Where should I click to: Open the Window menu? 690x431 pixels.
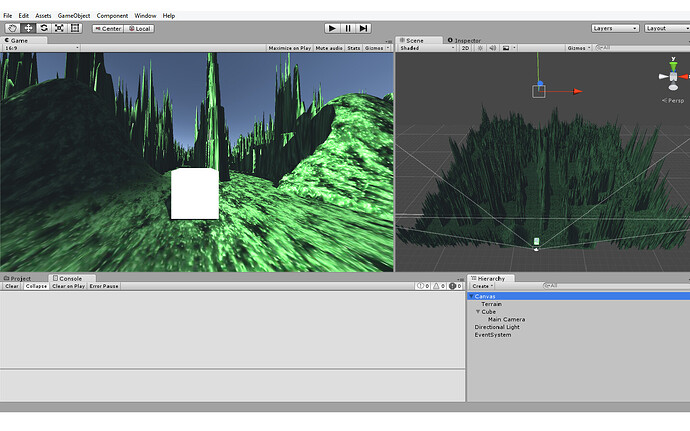click(145, 15)
